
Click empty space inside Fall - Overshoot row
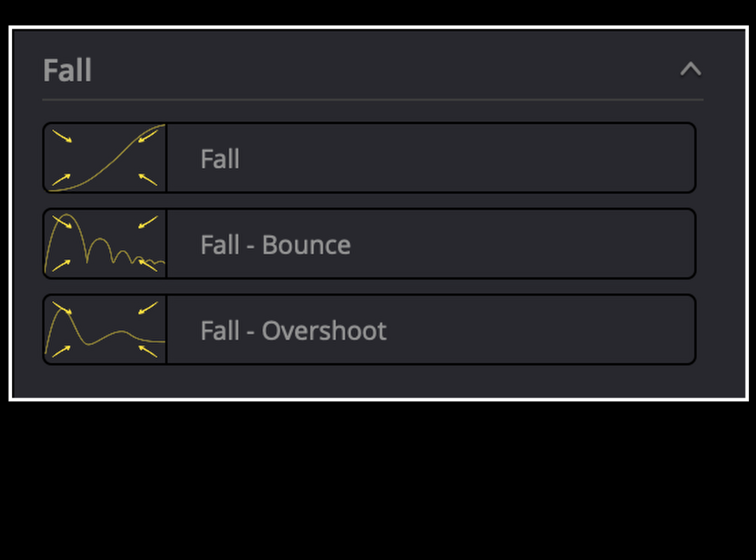point(540,330)
